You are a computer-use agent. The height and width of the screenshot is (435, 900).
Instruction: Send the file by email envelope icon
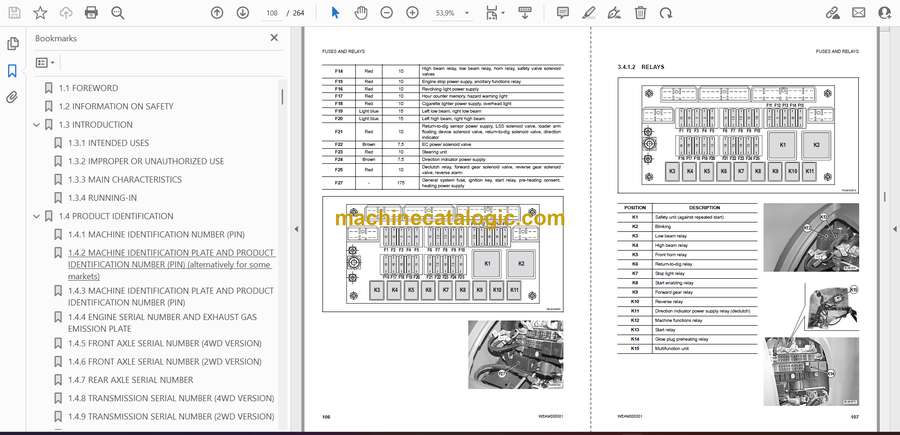pyautogui.click(x=859, y=13)
